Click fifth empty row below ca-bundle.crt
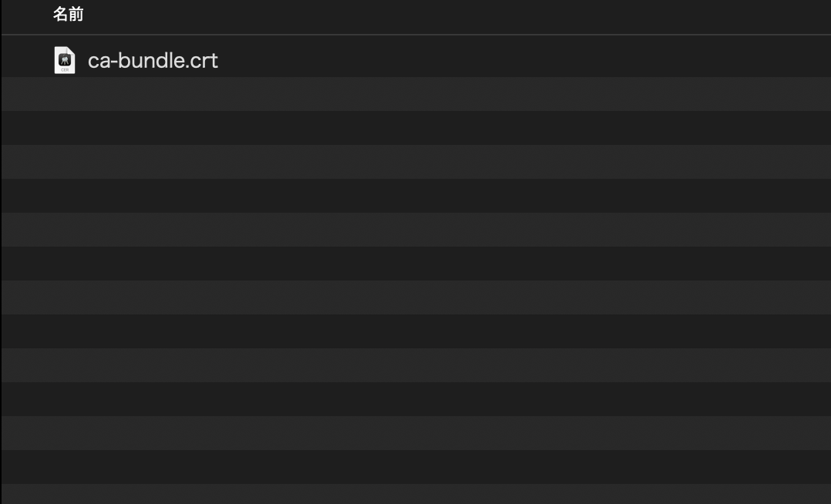831x504 pixels. (x=416, y=230)
